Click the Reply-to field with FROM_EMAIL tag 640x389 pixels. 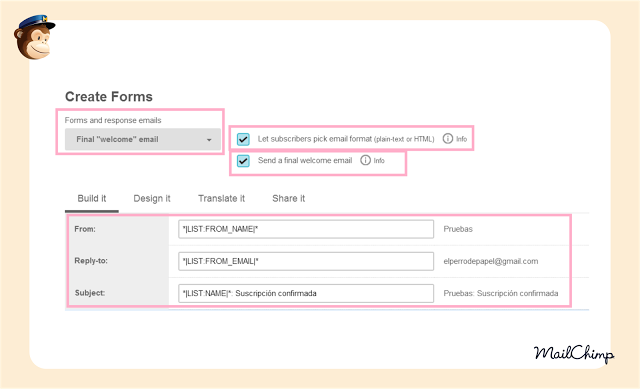click(x=306, y=261)
